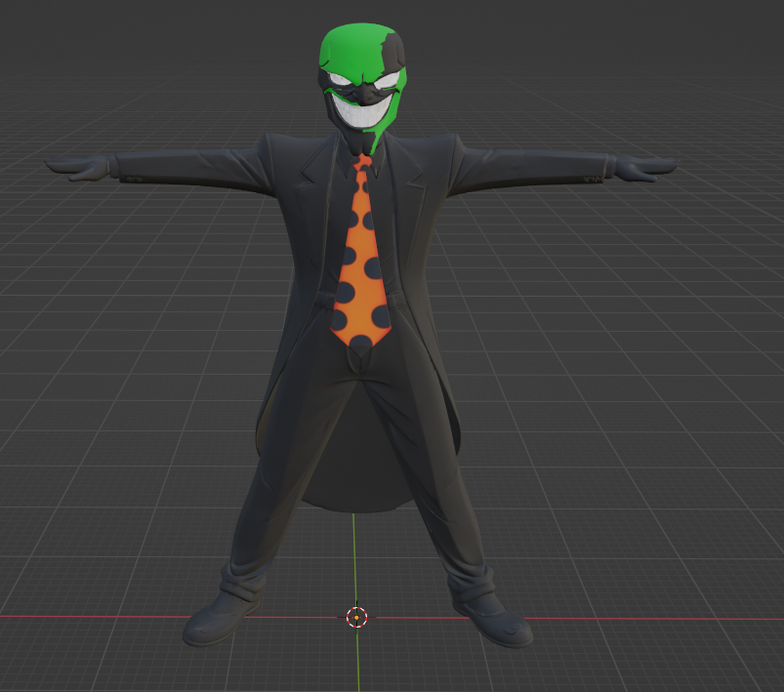
Task: Click the black patch on the mask's forehead
Action: (391, 49)
